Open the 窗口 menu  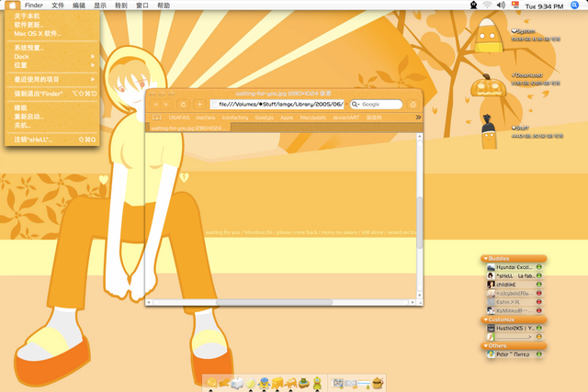tap(142, 6)
